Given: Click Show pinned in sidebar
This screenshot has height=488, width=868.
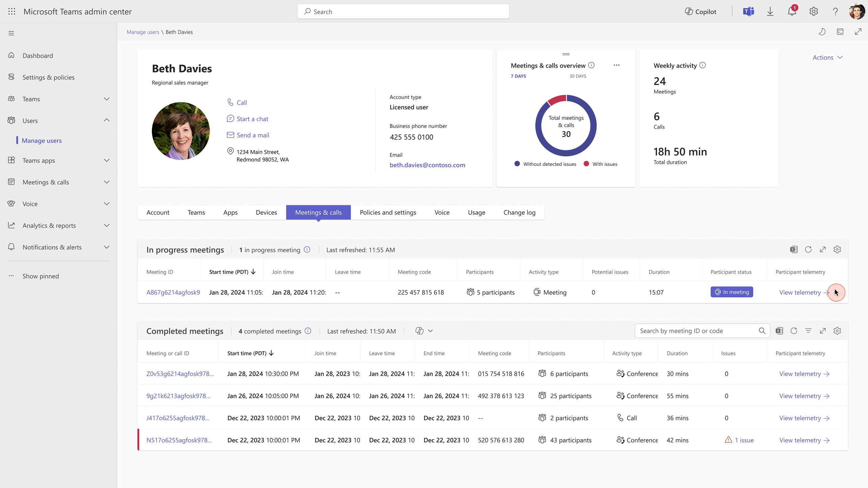Looking at the screenshot, I should point(41,276).
